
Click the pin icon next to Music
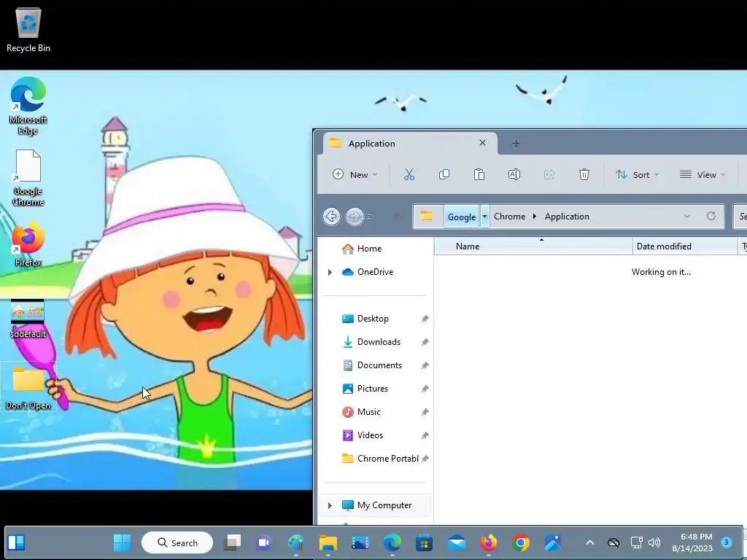tap(425, 413)
